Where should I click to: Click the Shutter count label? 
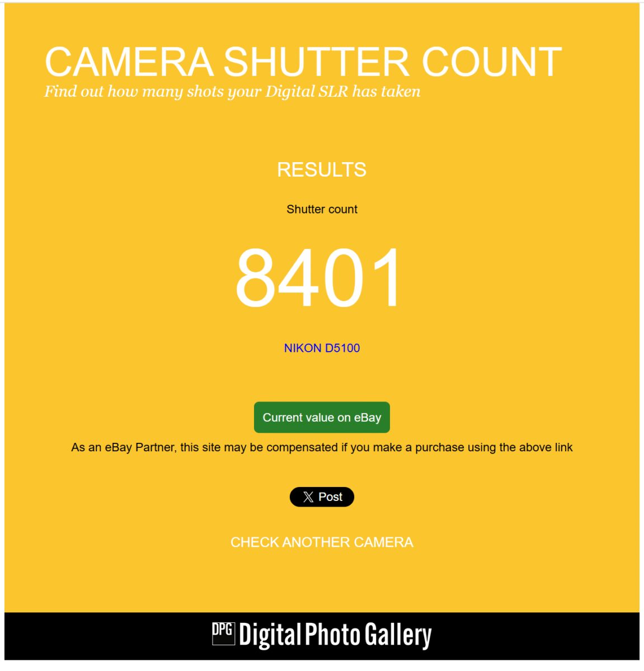pos(322,209)
